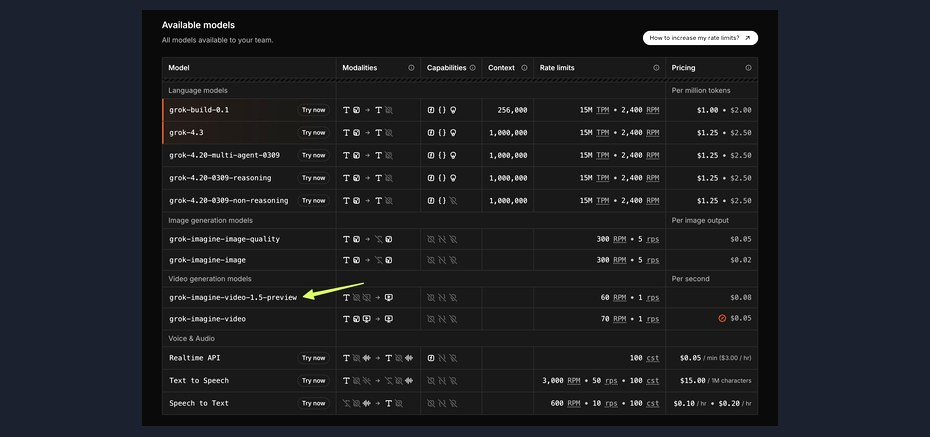Screen dimensions: 930x437
Task: Click text input icon for grok-imagine-image
Action: pyautogui.click(x=346, y=260)
